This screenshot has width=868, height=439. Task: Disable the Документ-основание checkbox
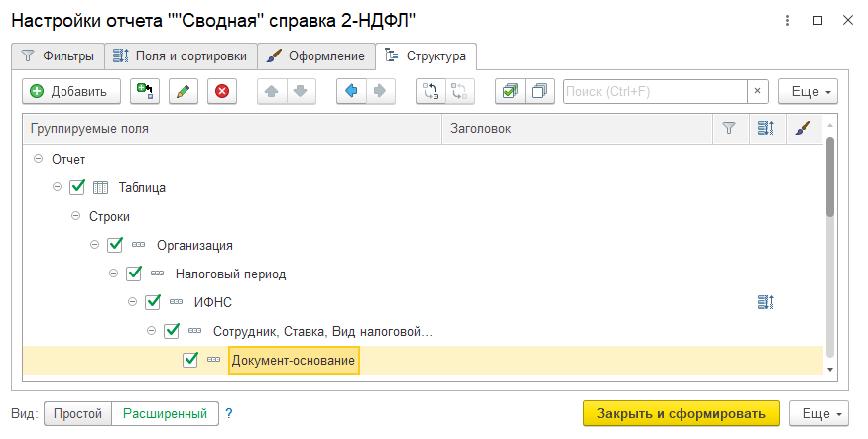point(191,360)
